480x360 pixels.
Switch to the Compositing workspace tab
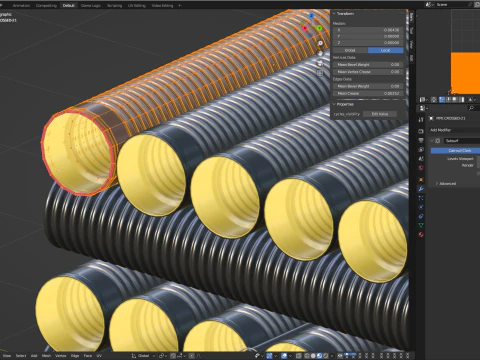coord(46,5)
